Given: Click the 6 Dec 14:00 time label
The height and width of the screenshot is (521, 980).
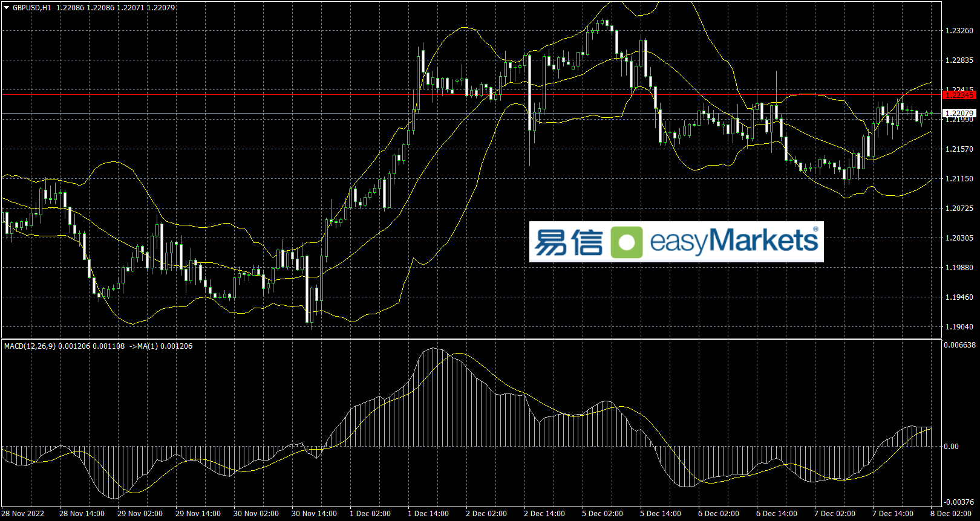Looking at the screenshot, I should [x=777, y=514].
